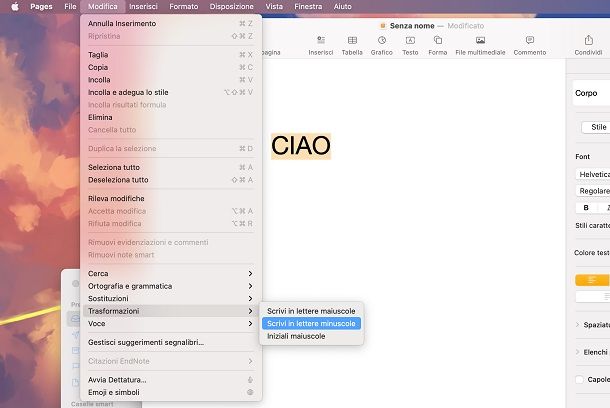The width and height of the screenshot is (610, 408).
Task: Choose Incolla e adegua lo stile
Action: pyautogui.click(x=170, y=92)
